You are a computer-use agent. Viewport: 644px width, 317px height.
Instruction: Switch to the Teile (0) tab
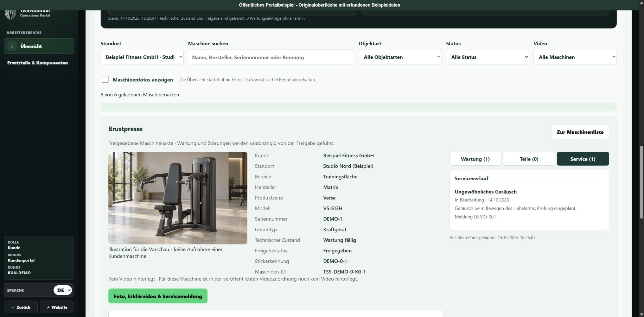[529, 159]
